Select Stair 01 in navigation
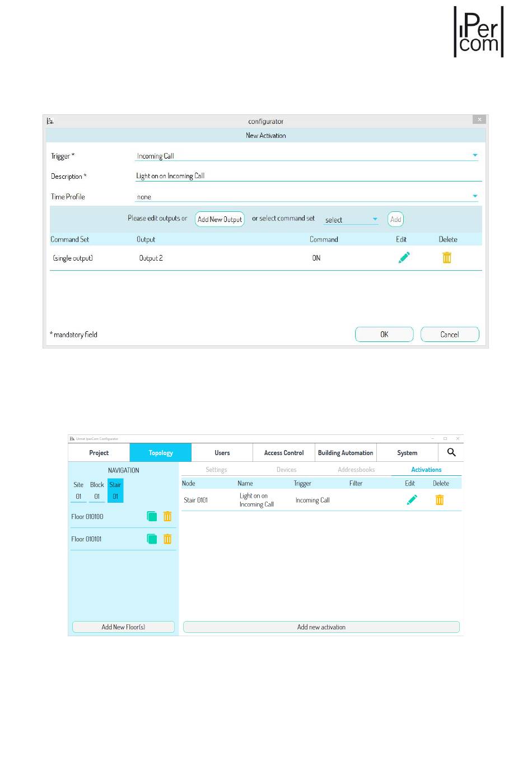This screenshot has height=783, width=532. (x=115, y=490)
